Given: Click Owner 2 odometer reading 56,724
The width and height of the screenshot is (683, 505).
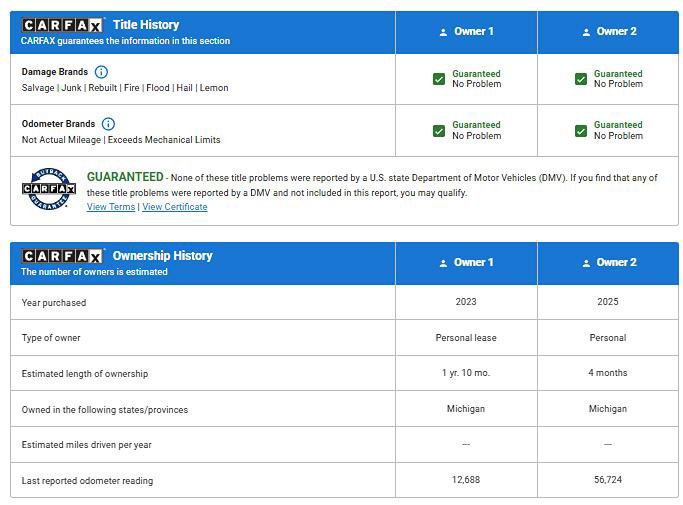Looking at the screenshot, I should 607,480.
